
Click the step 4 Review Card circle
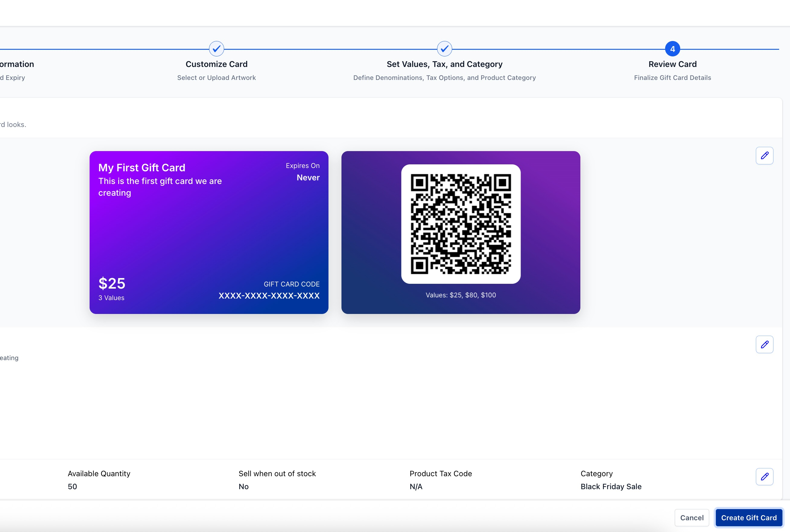point(672,49)
